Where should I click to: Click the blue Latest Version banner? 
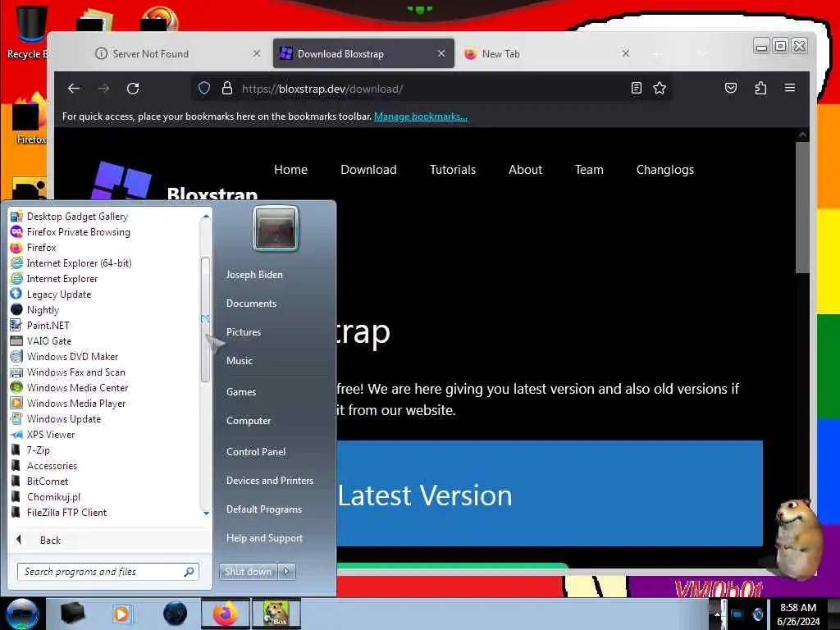[550, 493]
